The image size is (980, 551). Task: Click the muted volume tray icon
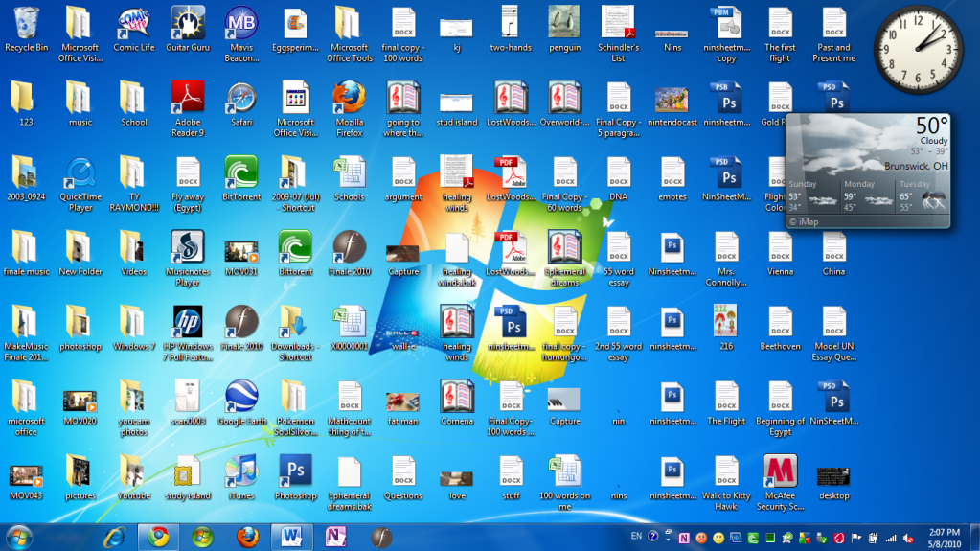pos(909,538)
